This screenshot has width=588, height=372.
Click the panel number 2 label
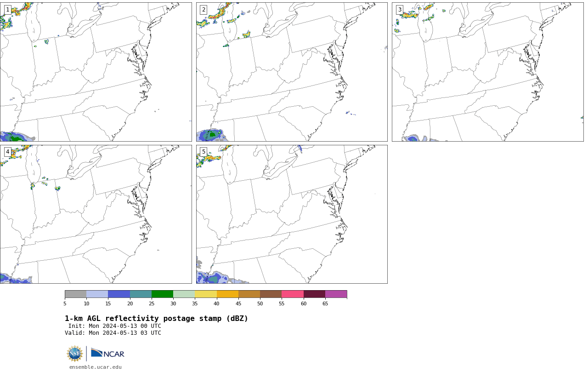204,10
